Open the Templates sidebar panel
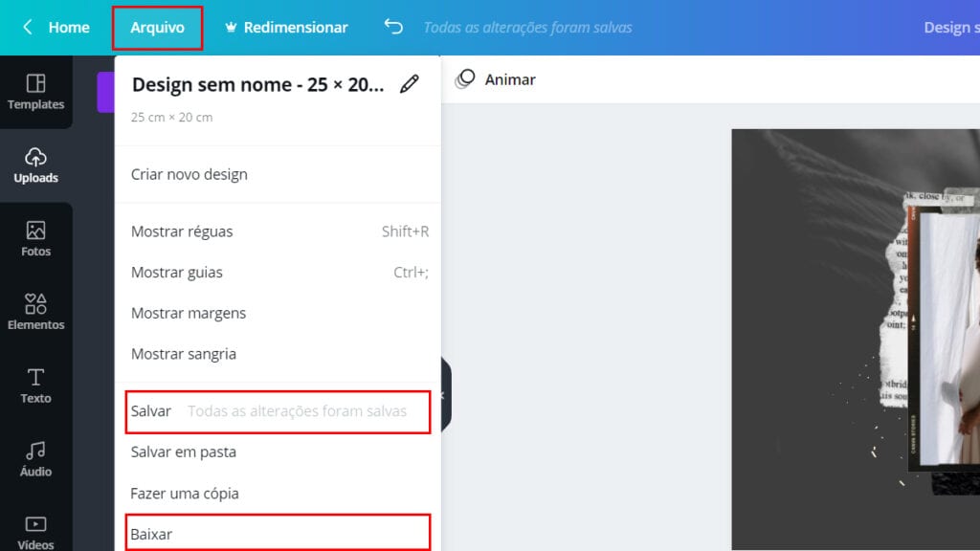 tap(35, 92)
